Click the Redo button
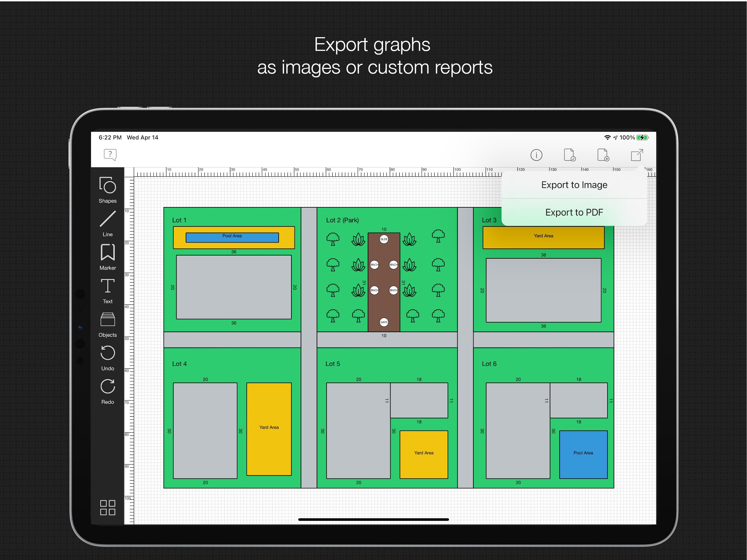This screenshot has width=747, height=560. tap(107, 392)
